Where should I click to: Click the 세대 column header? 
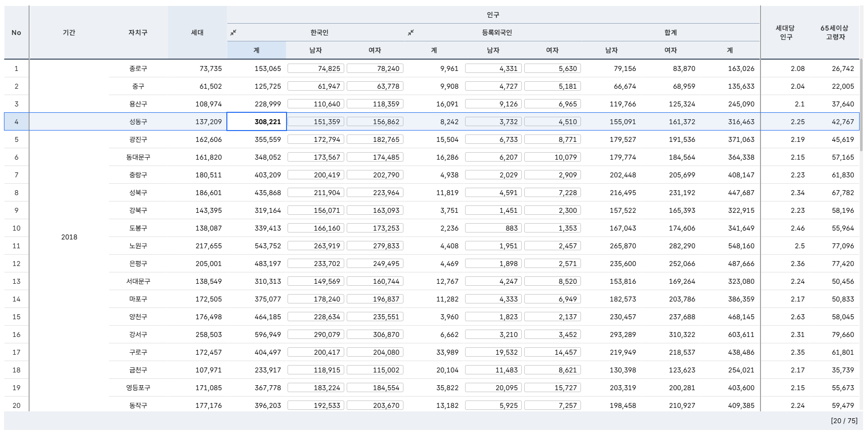tap(197, 33)
